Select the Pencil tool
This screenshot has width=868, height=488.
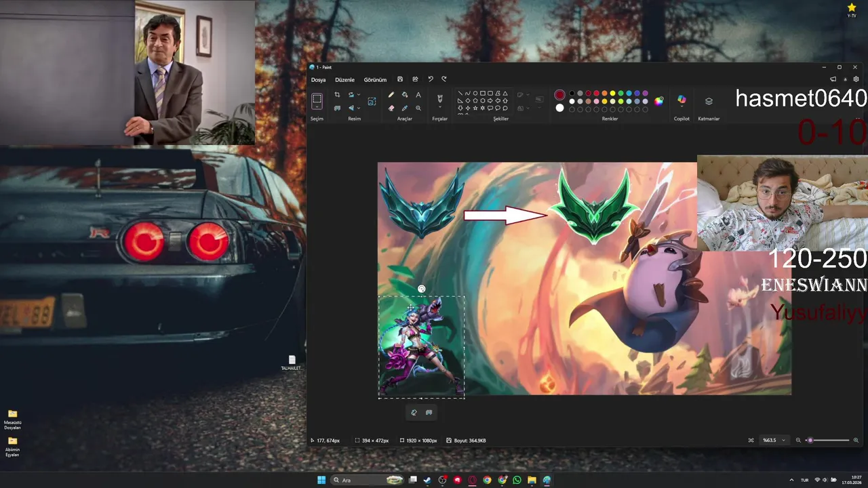(391, 95)
